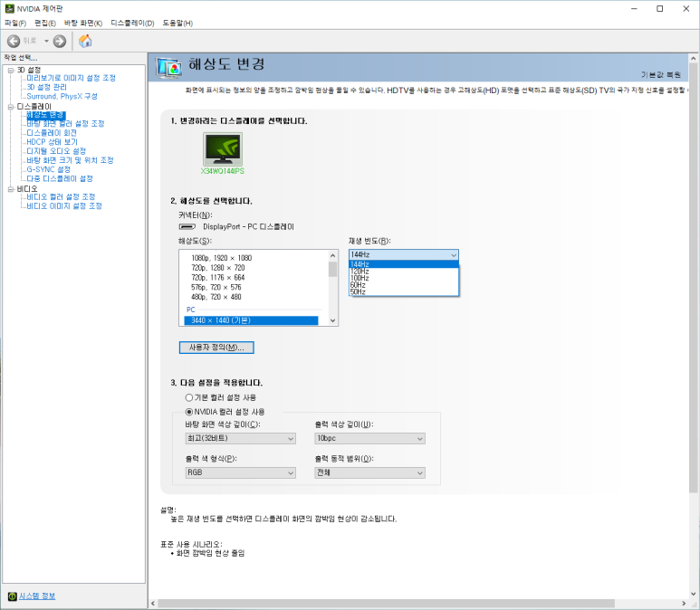700x610 pixels.
Task: Open Surround, PhysX 구성 page
Action: click(62, 96)
